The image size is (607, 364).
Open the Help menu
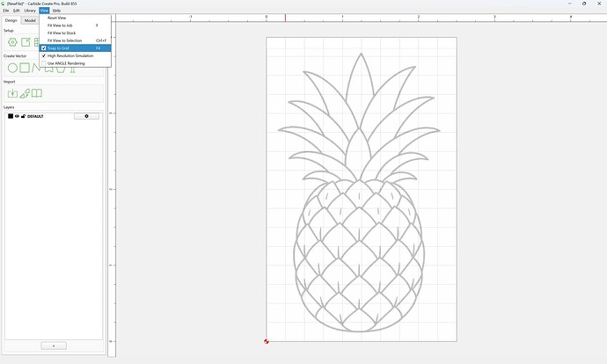pyautogui.click(x=56, y=11)
